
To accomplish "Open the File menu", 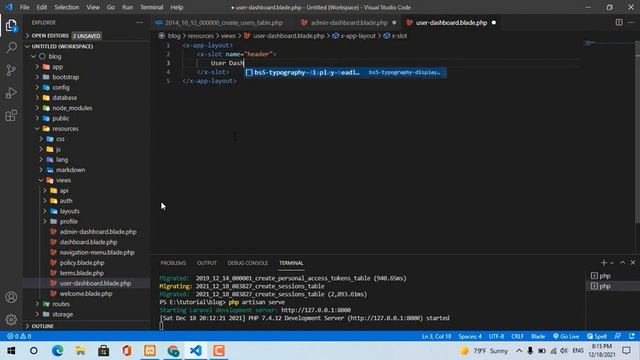I will click(24, 7).
